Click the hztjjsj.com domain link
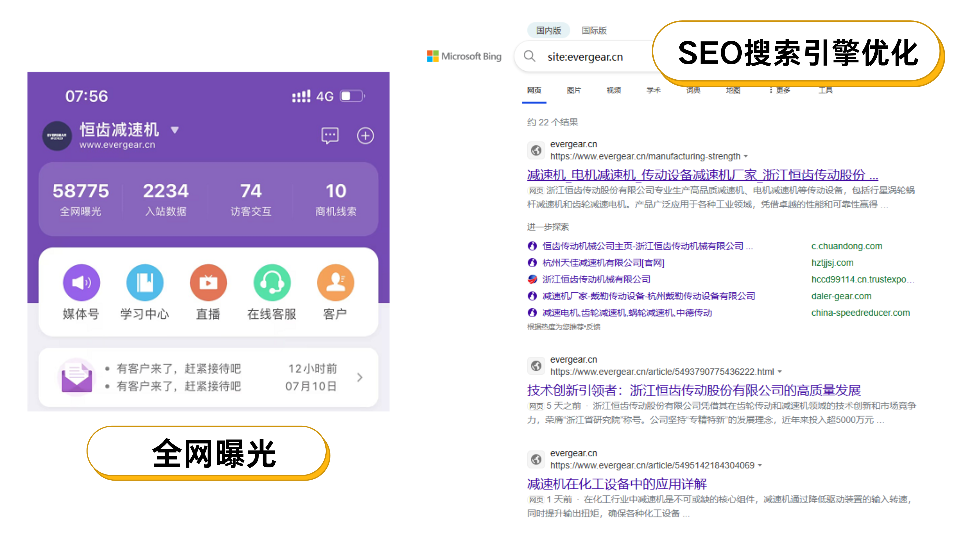This screenshot has width=980, height=551. [832, 263]
